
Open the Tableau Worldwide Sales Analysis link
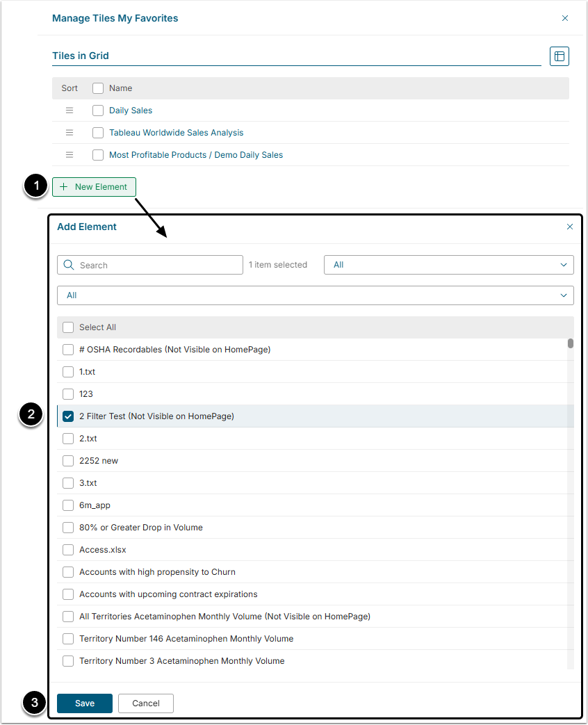pyautogui.click(x=176, y=133)
